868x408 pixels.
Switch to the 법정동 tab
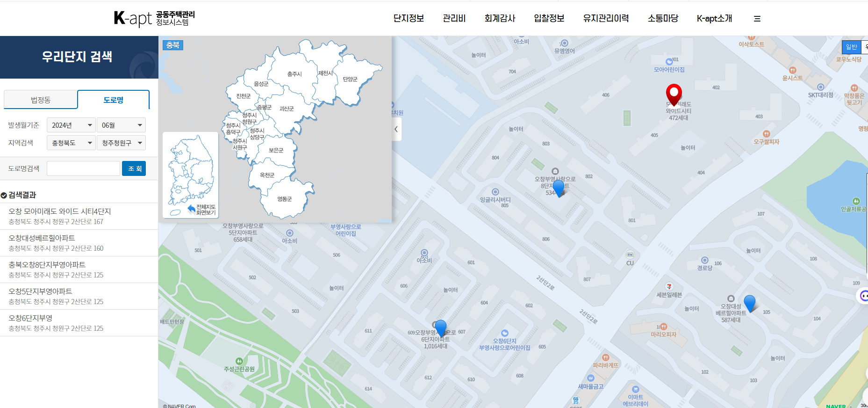click(41, 100)
